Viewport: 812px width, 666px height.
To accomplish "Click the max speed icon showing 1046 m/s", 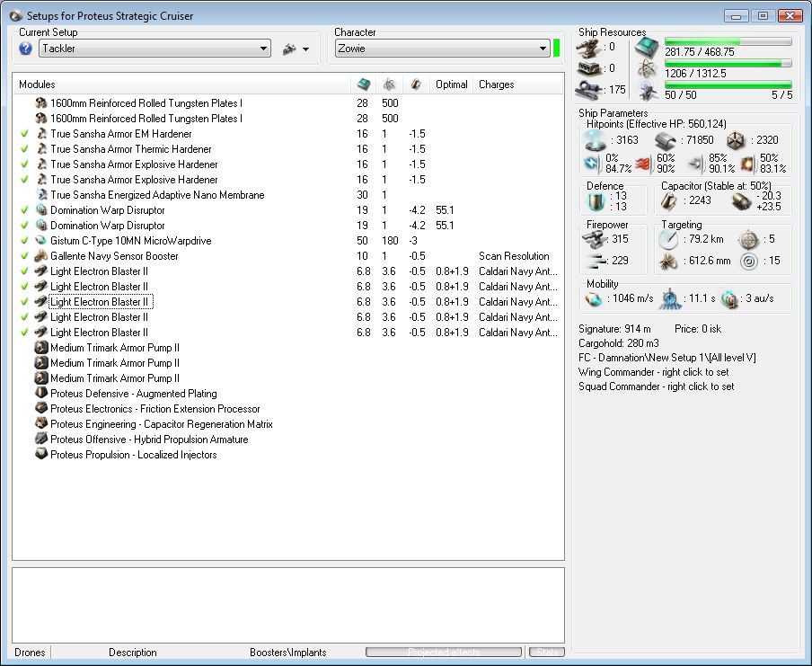I will 594,299.
